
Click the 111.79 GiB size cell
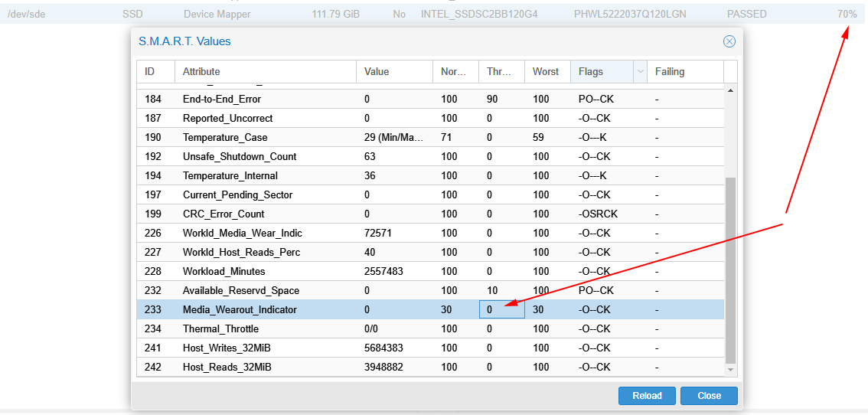335,15
